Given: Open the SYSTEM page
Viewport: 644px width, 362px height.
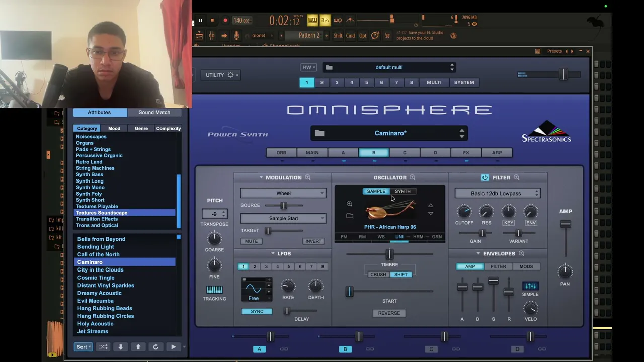Looking at the screenshot, I should 464,82.
